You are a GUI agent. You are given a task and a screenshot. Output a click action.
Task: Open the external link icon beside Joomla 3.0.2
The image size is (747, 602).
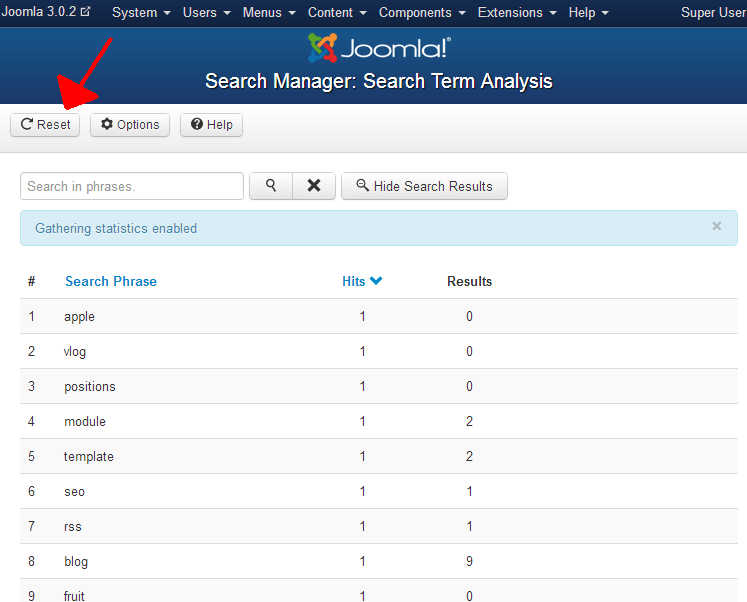(x=85, y=12)
